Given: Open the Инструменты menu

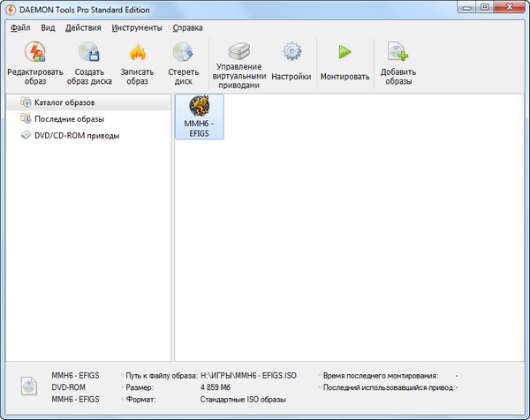Looking at the screenshot, I should [x=136, y=27].
